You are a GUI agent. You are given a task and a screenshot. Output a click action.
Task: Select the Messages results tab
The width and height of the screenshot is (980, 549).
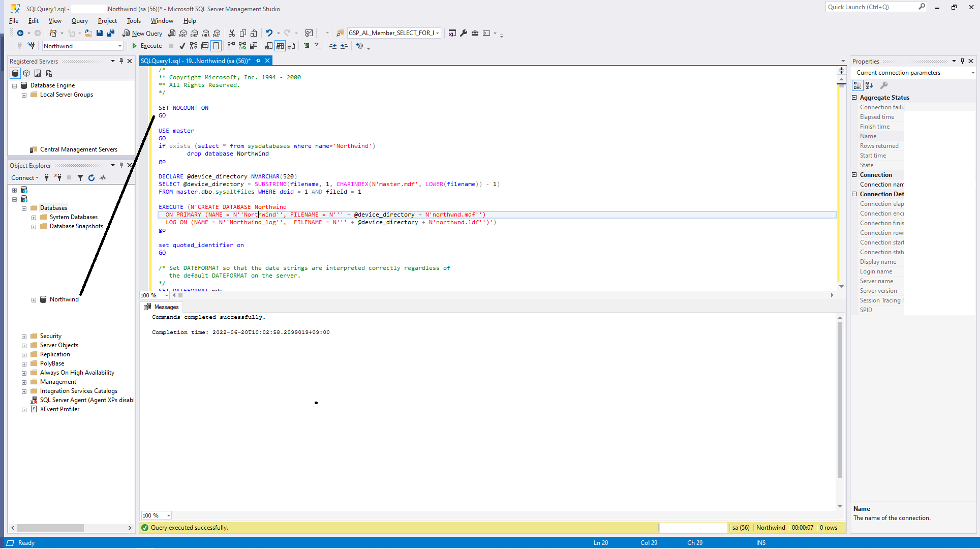coord(162,307)
